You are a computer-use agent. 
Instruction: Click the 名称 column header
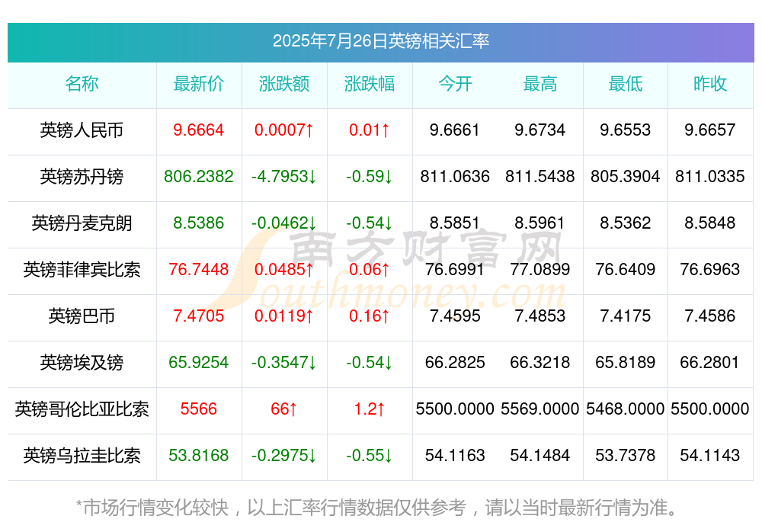click(82, 84)
